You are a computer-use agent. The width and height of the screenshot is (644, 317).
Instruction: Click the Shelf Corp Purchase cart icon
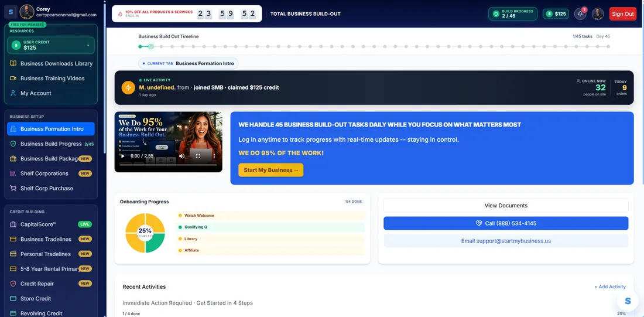point(13,188)
